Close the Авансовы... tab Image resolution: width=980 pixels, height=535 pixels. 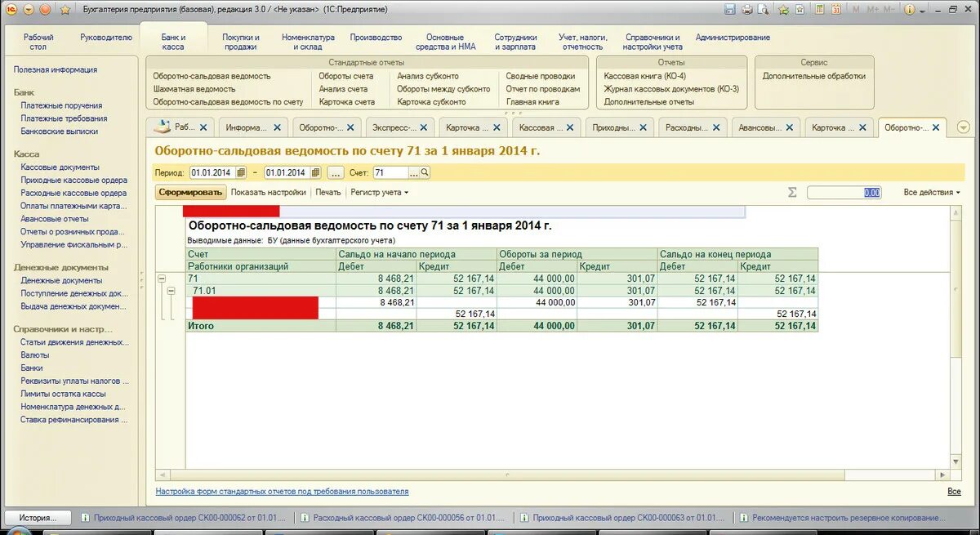790,127
